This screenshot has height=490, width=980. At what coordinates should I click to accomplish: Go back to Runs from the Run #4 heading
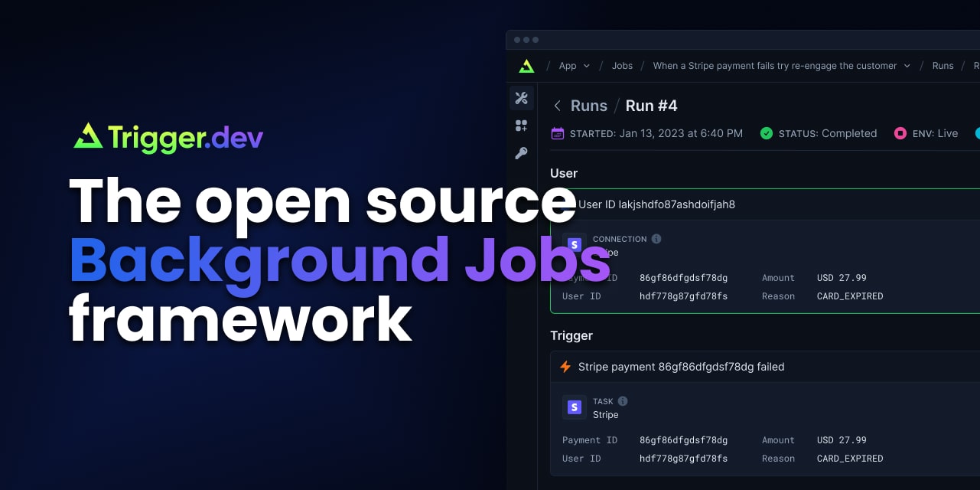[589, 106]
